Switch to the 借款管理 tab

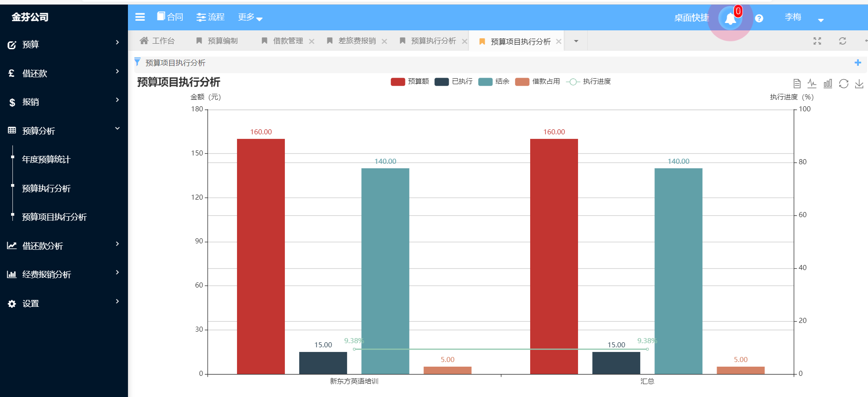[283, 40]
